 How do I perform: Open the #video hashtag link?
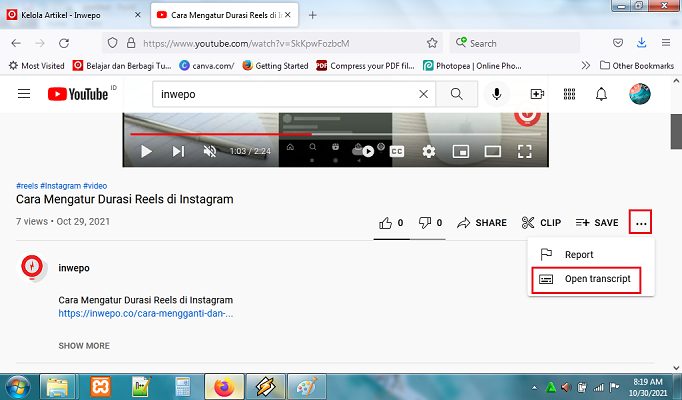[x=95, y=186]
